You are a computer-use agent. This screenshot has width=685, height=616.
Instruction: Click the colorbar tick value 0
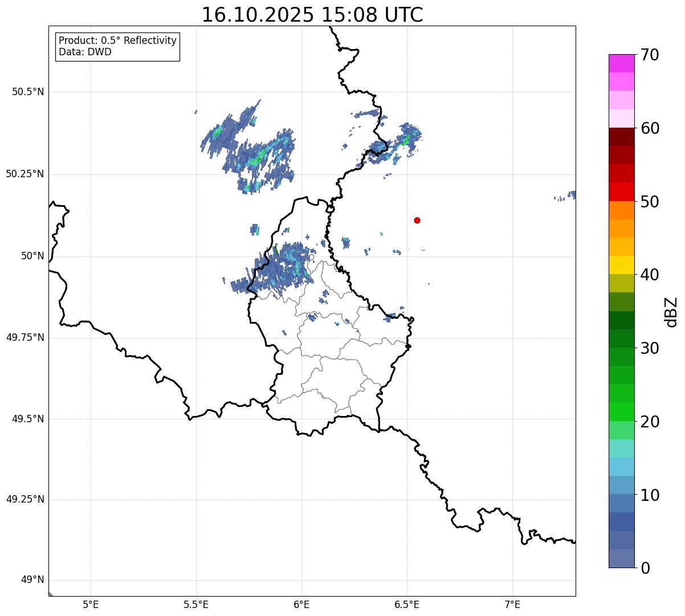coord(645,568)
